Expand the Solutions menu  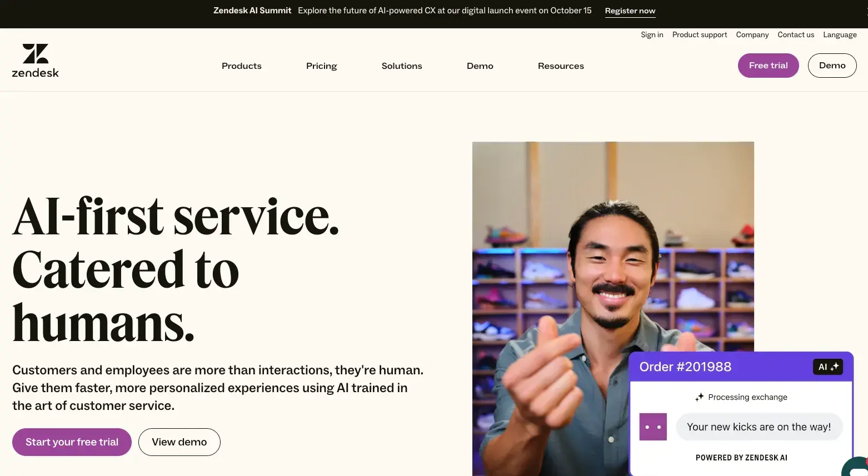[x=401, y=66]
